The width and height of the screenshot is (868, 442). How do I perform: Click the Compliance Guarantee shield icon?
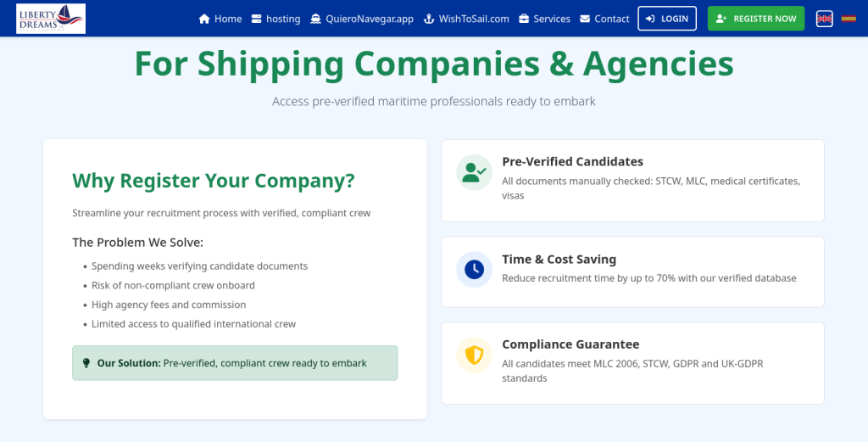tap(474, 355)
